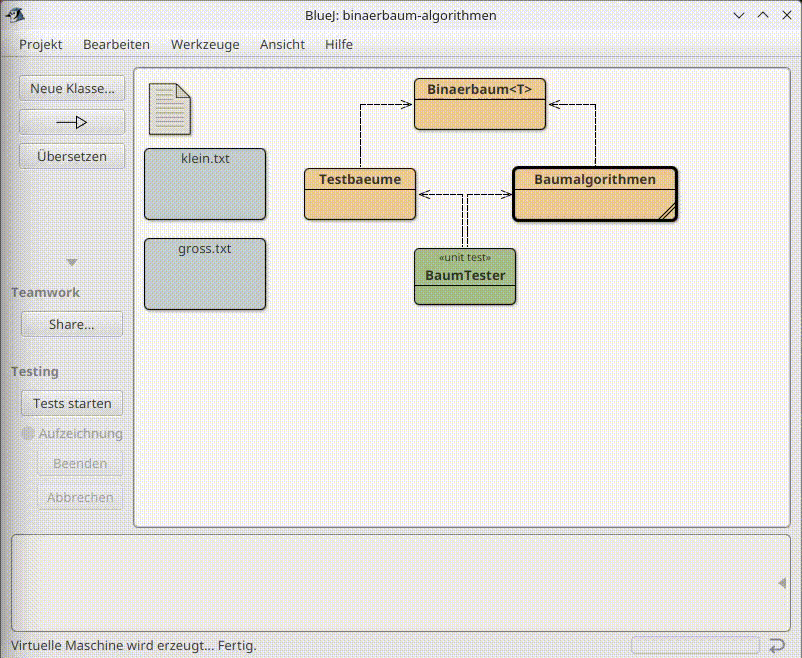The image size is (802, 658).
Task: Expand the object bench side arrow
Action: point(782,583)
